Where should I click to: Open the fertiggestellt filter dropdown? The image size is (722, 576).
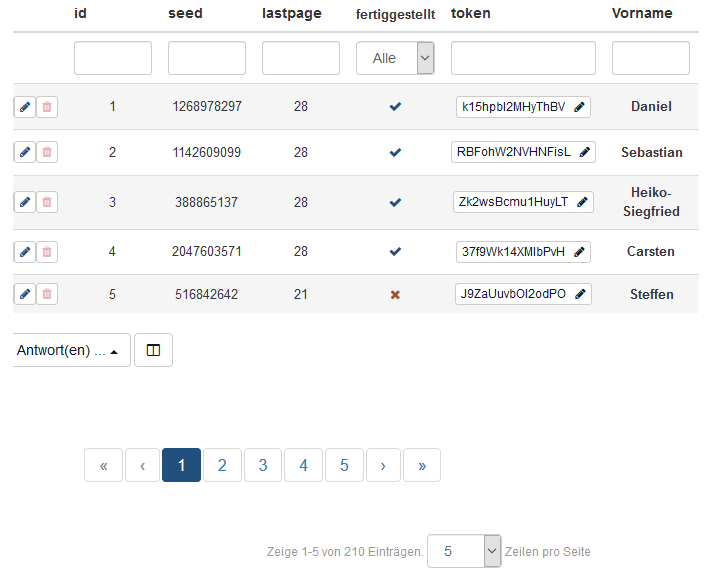(x=395, y=58)
